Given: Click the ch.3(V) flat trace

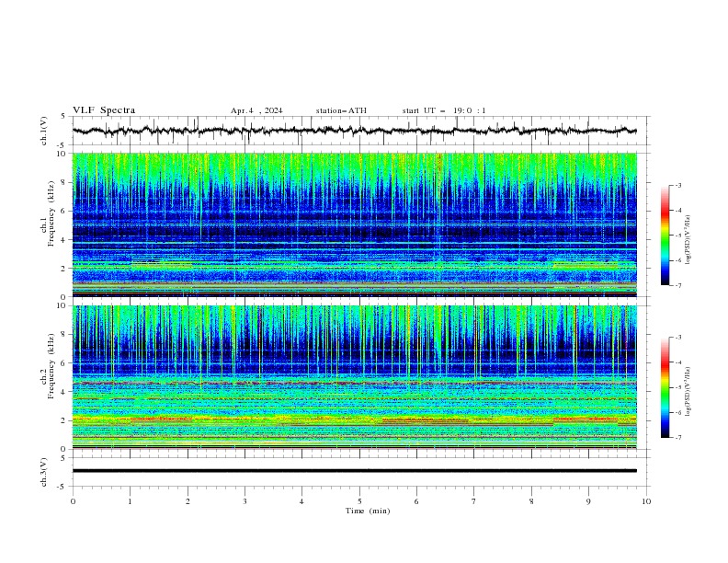Looking at the screenshot, I should (355, 471).
